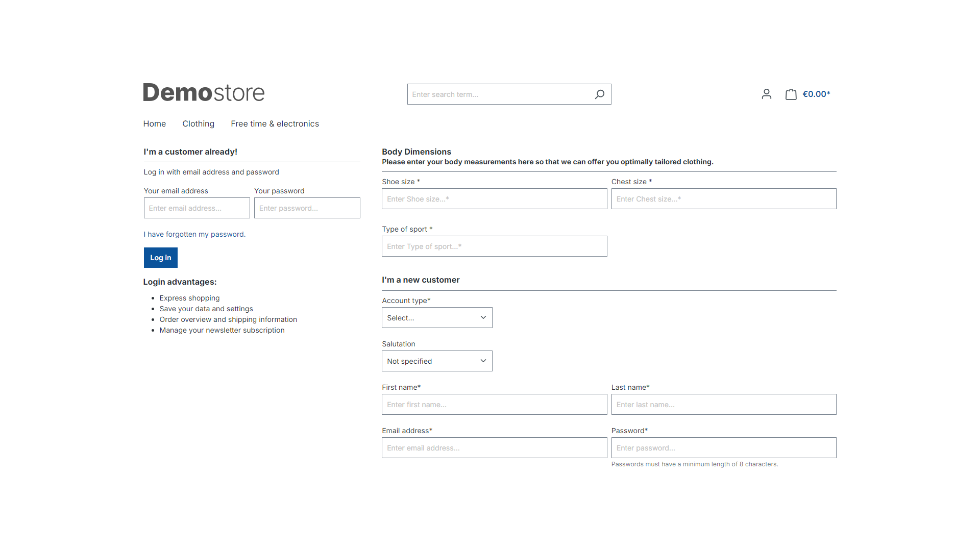Open Free time & electronics category
The height and width of the screenshot is (551, 980).
click(x=275, y=123)
